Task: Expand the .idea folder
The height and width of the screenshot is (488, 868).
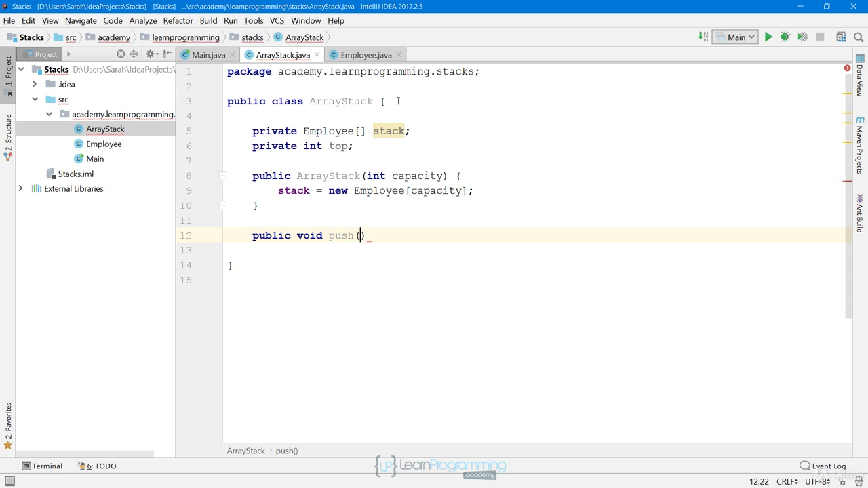Action: (x=35, y=84)
